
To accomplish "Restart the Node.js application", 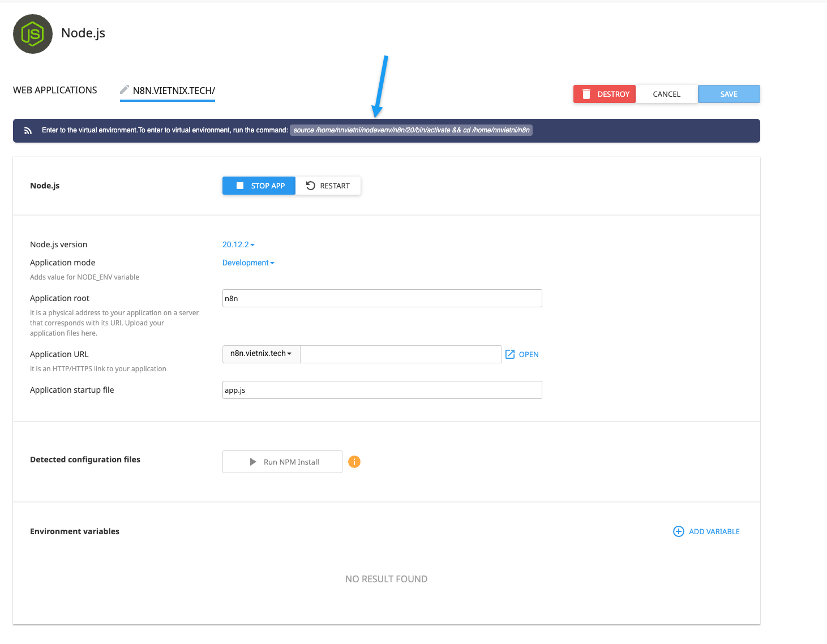I will coord(328,186).
